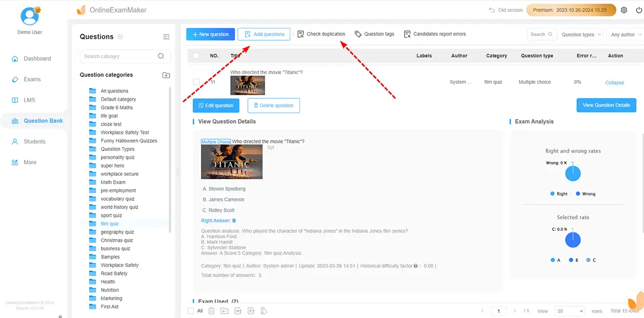Open the Any author dropdown
Screen dimensions: 644x318
625,34
